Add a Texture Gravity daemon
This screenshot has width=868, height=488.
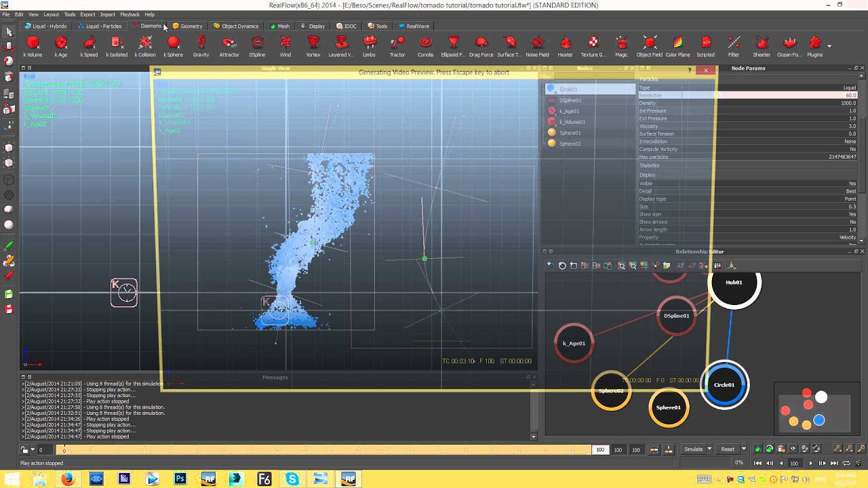tap(593, 46)
